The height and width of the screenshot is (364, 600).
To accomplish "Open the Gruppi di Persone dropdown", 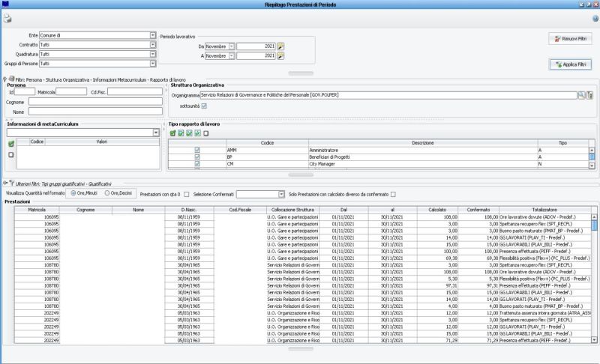I will point(153,64).
